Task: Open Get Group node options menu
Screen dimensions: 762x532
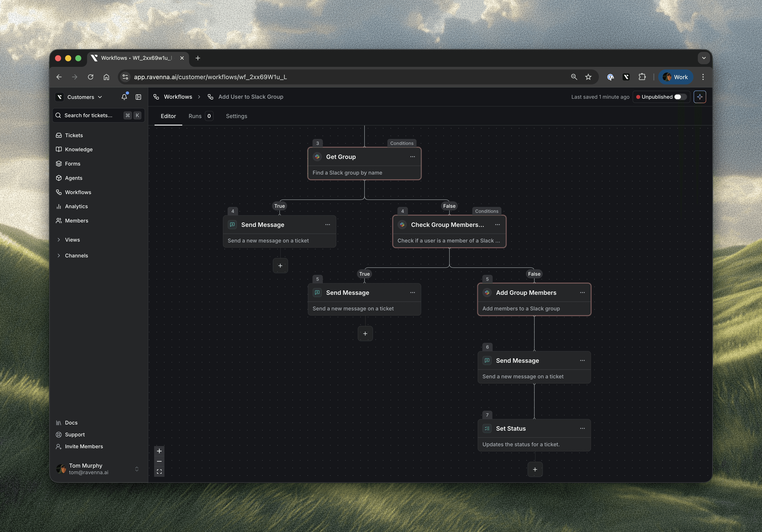Action: pyautogui.click(x=412, y=157)
